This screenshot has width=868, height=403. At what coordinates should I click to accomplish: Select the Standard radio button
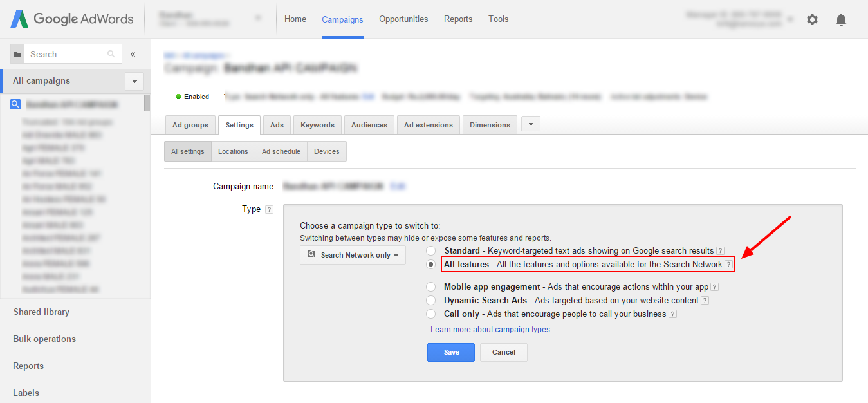pos(430,250)
